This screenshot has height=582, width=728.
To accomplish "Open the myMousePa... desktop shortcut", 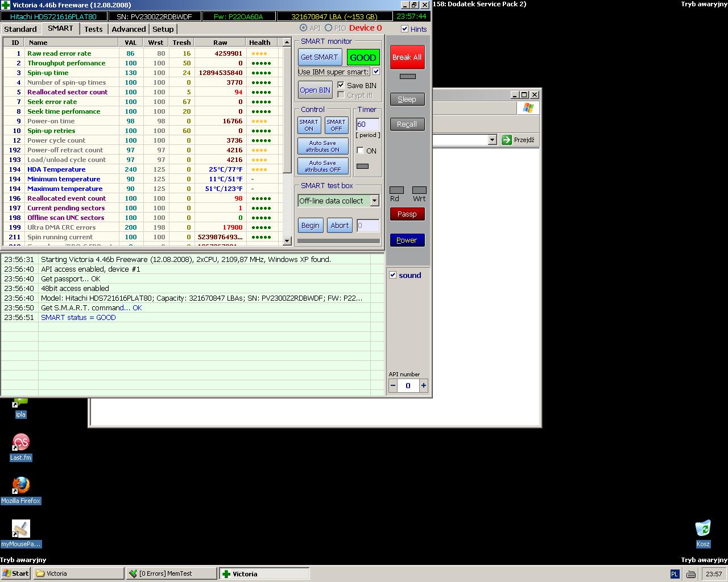I will pos(21,534).
